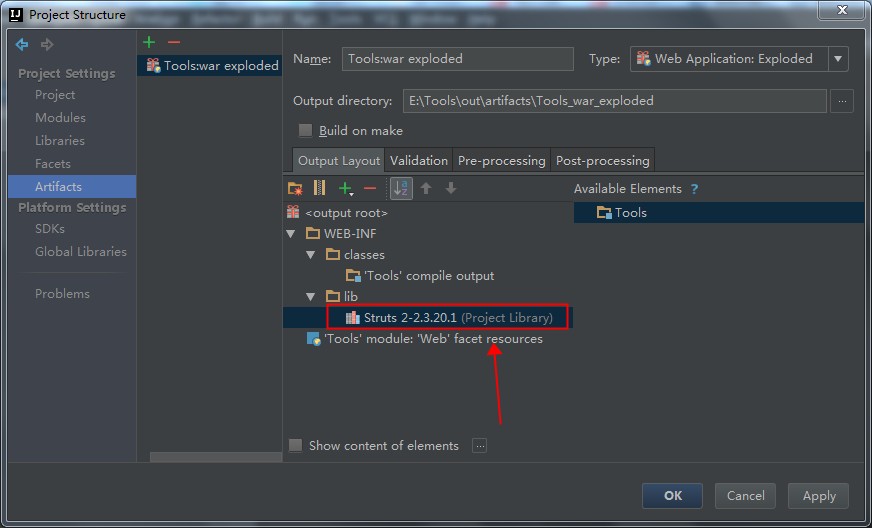
Task: Select Struts 2-2.3.20.1 Project Library row
Action: tap(428, 318)
